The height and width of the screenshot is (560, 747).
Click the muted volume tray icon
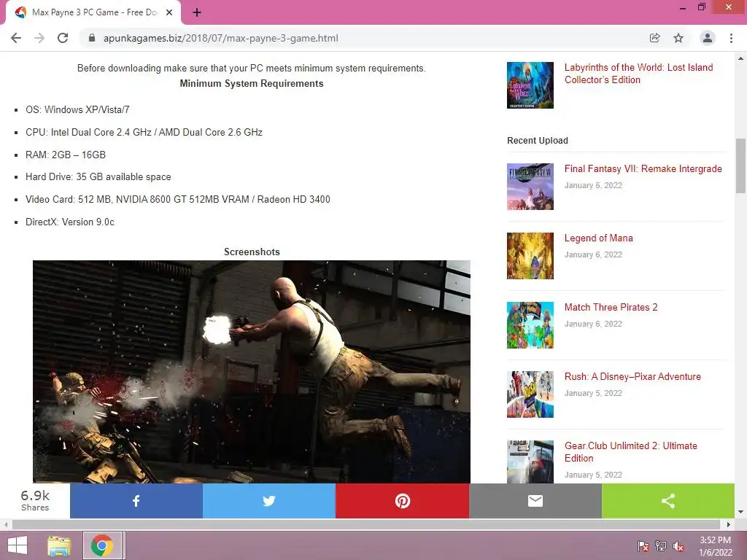coord(678,546)
